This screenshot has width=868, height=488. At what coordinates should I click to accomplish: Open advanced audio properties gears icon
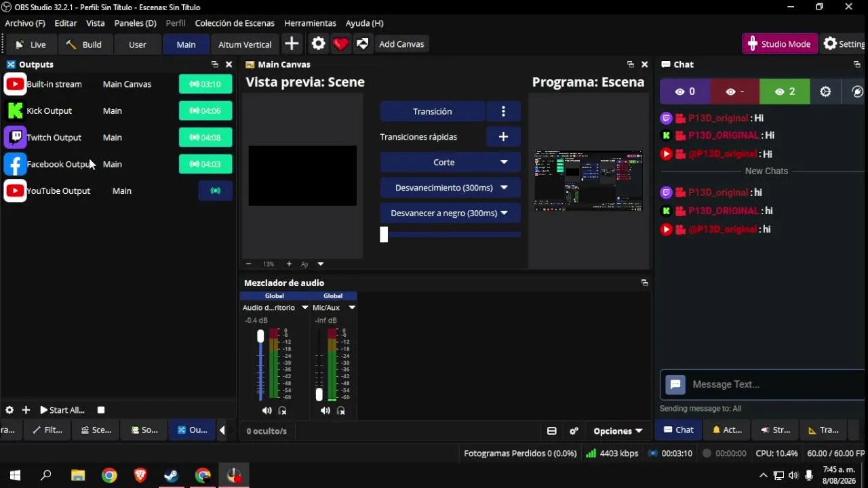point(574,431)
